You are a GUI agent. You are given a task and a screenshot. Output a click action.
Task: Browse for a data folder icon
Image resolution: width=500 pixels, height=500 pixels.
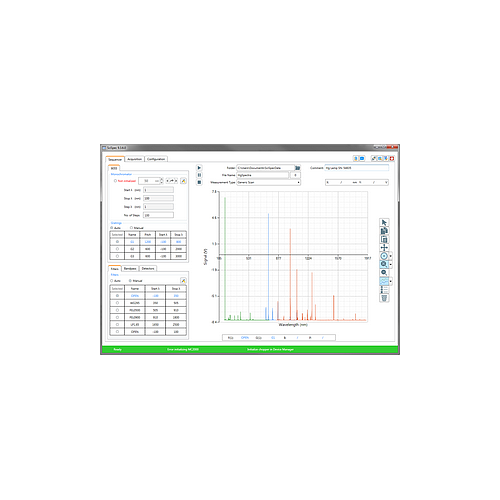298,168
